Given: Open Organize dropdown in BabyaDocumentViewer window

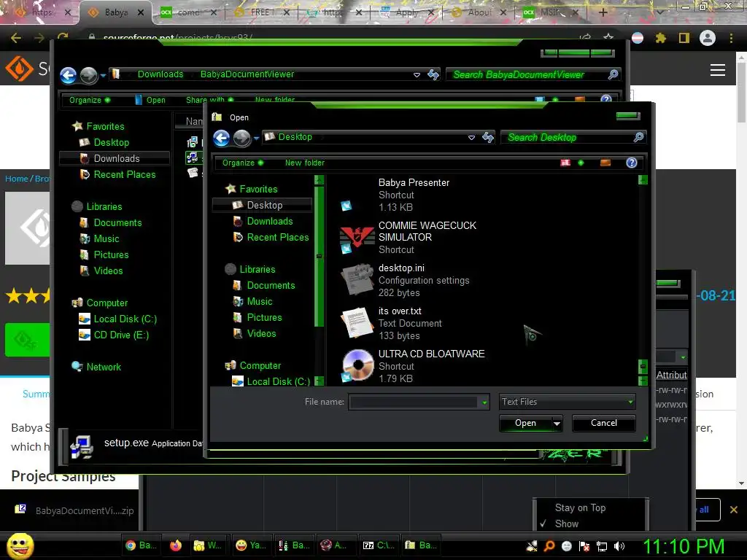Looking at the screenshot, I should (90, 100).
